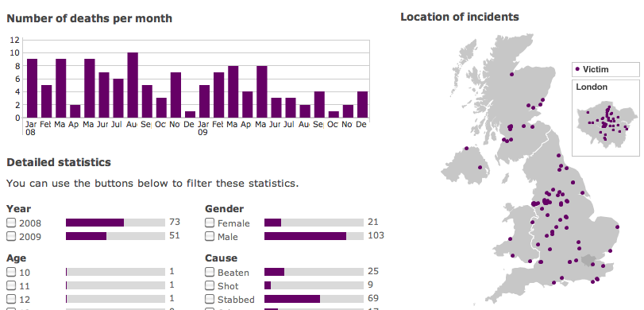Filter by cause Stabbed
The width and height of the screenshot is (644, 310).
210,299
